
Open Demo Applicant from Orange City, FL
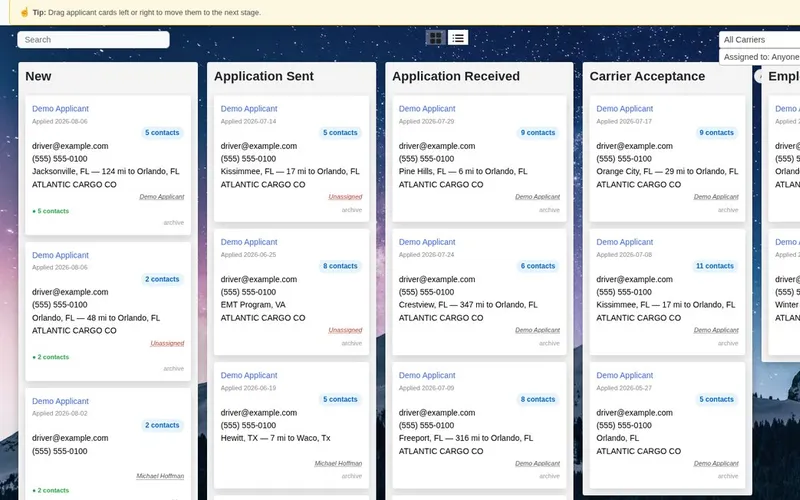(x=624, y=109)
